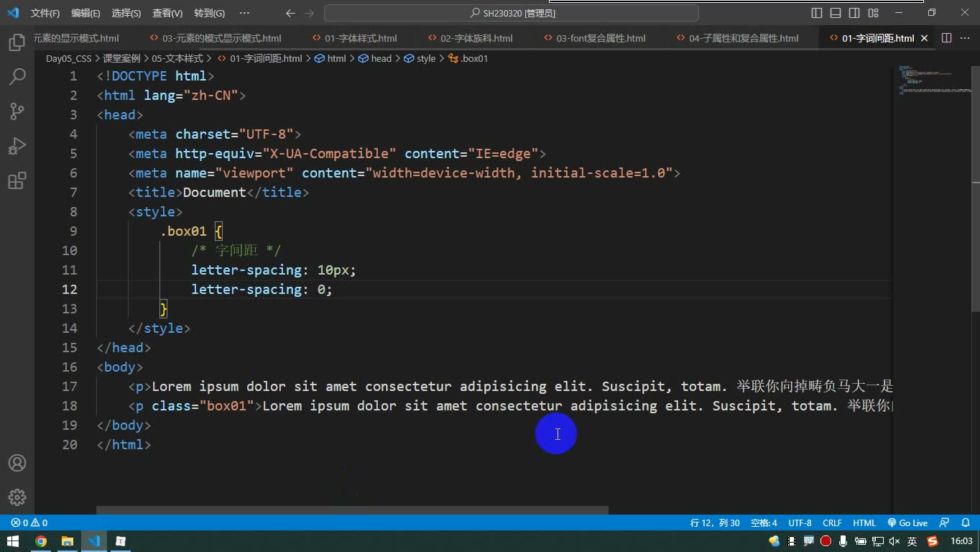Click the customize layout icon
The image size is (980, 552).
click(x=873, y=13)
